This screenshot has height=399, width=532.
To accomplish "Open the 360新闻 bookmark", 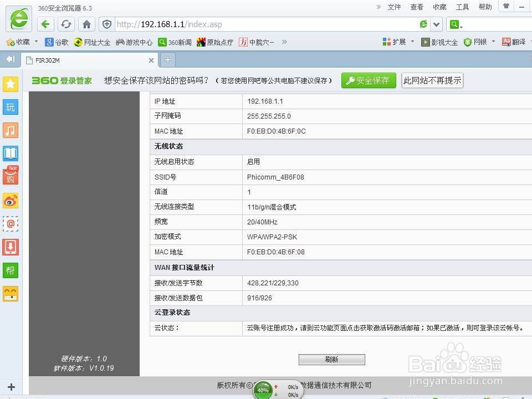I will point(175,42).
